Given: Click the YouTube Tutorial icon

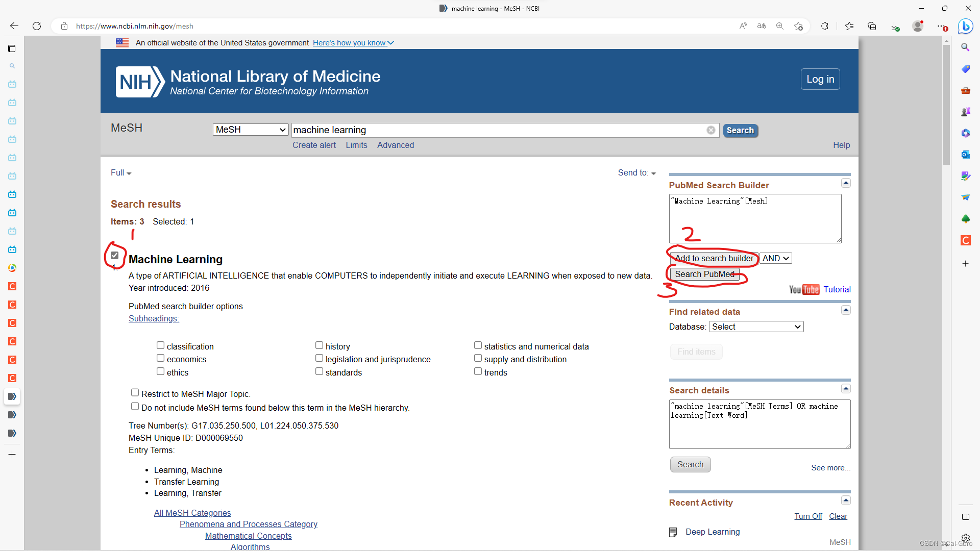Looking at the screenshot, I should pyautogui.click(x=804, y=290).
